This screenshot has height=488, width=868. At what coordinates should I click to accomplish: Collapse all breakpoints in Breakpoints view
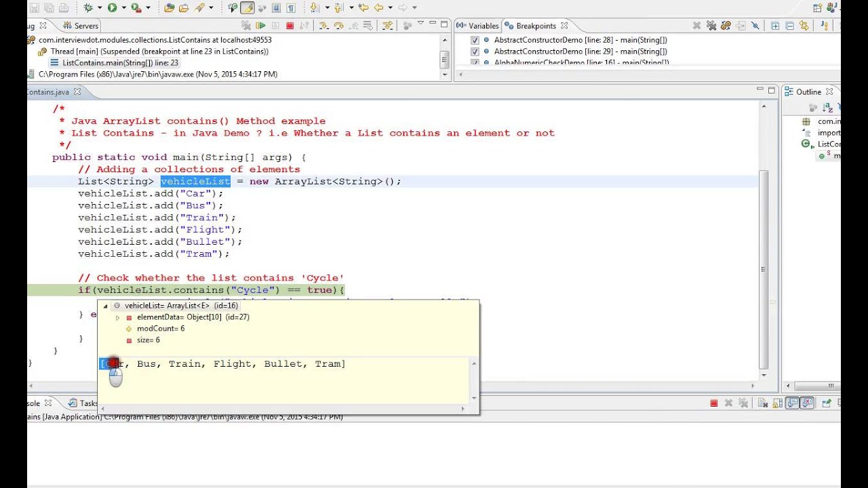(x=789, y=26)
